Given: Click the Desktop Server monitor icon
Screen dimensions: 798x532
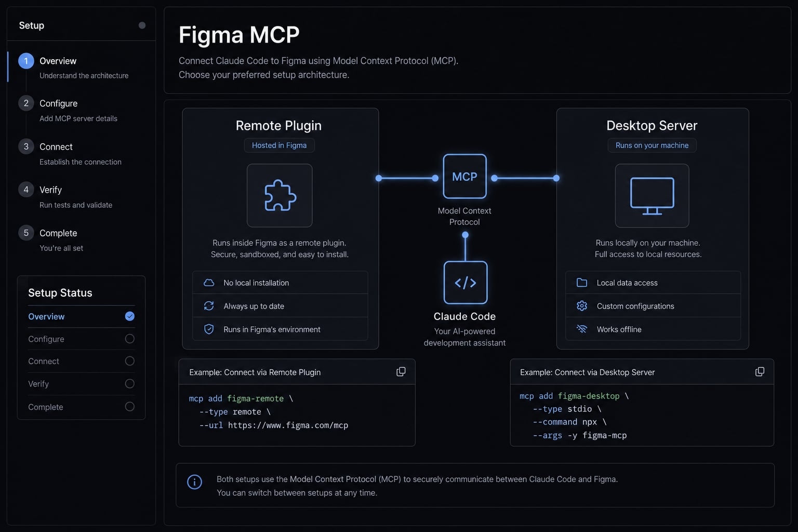Looking at the screenshot, I should click(x=652, y=196).
